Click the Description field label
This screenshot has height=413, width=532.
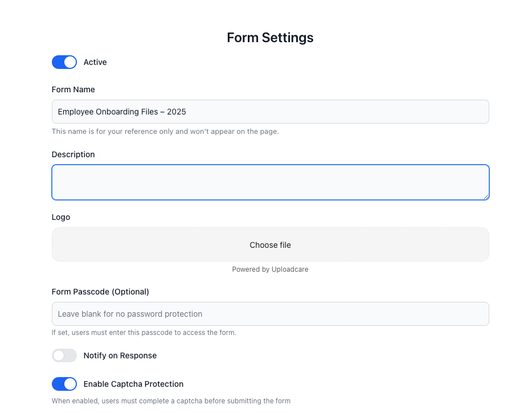(73, 154)
